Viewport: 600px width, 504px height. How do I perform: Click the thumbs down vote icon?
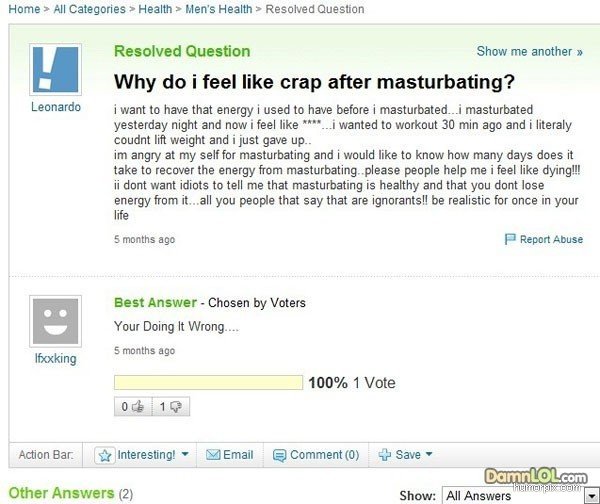173,407
